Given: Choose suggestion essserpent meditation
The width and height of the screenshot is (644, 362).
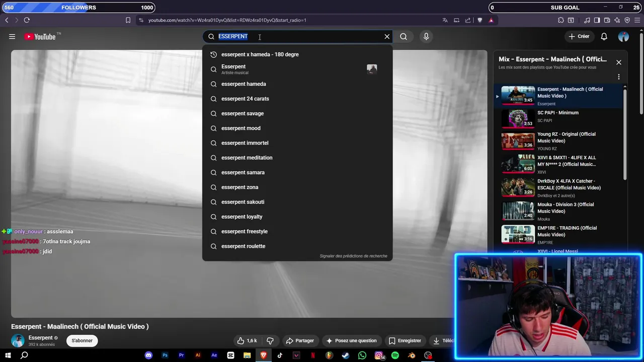Looking at the screenshot, I should pos(297,158).
